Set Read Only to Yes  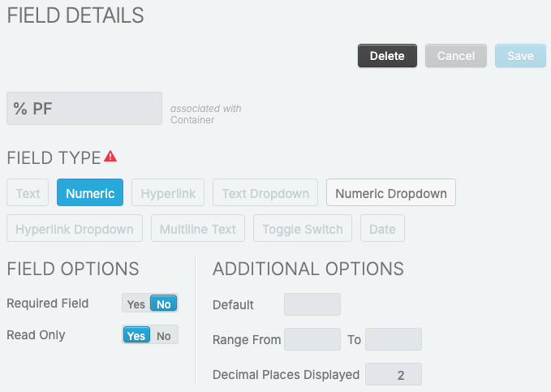click(136, 335)
